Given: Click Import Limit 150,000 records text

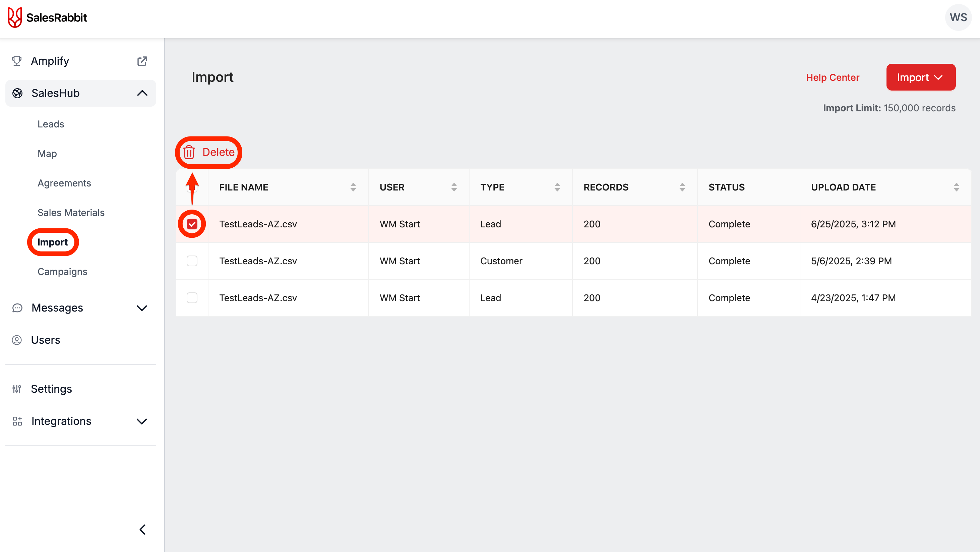Looking at the screenshot, I should (890, 108).
